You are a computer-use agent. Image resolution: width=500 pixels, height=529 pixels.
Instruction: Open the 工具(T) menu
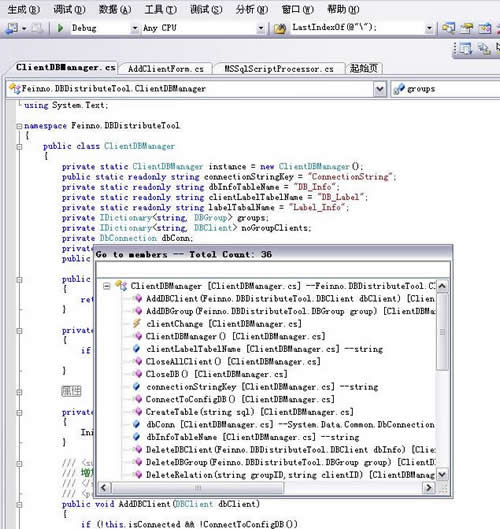coord(160,9)
